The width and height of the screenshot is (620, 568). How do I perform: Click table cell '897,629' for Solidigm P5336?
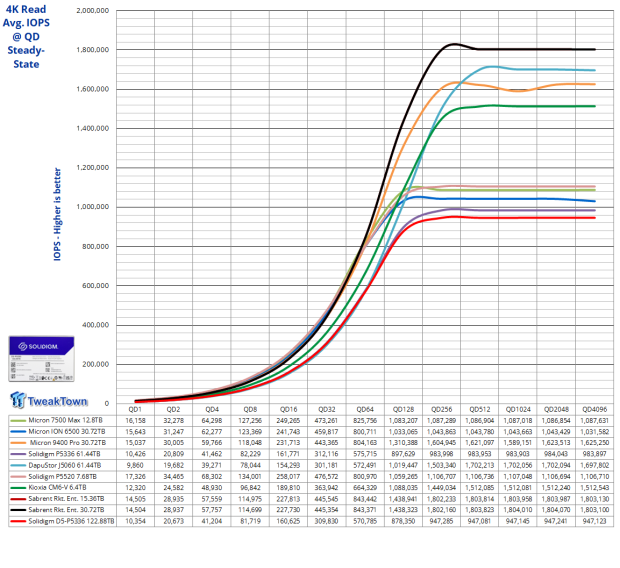coord(403,454)
